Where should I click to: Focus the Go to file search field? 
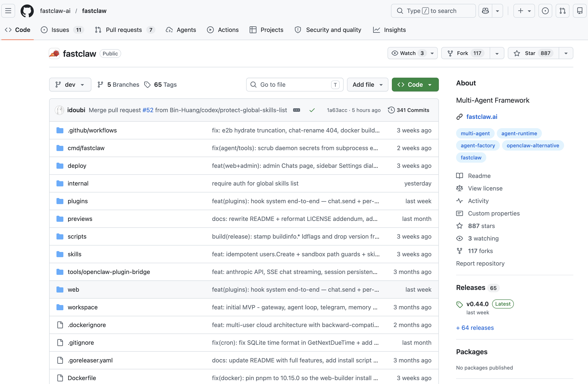[294, 85]
